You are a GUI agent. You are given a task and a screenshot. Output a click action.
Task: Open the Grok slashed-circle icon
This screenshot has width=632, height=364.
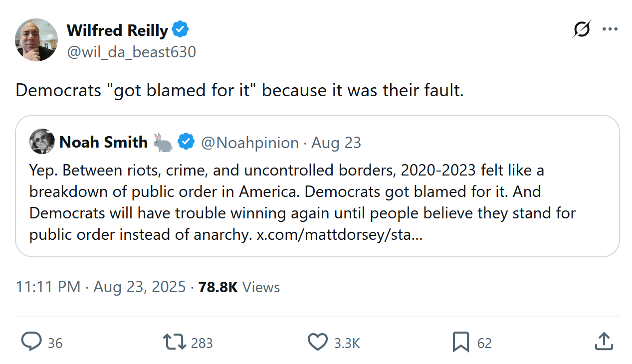pyautogui.click(x=582, y=29)
